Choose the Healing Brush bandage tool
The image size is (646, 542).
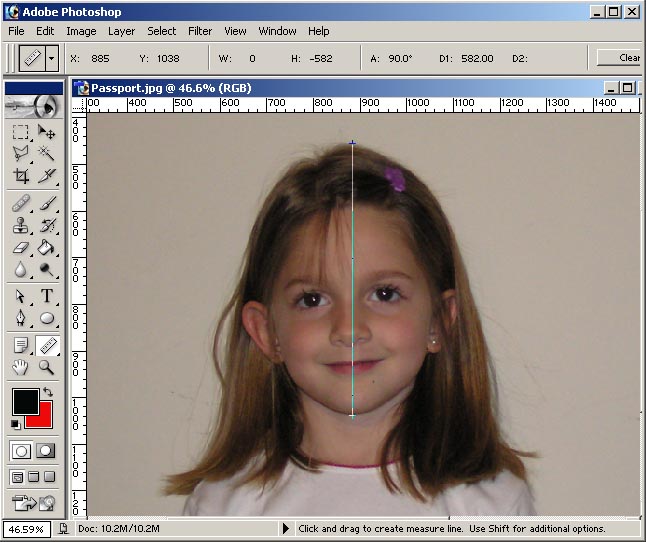tap(21, 203)
